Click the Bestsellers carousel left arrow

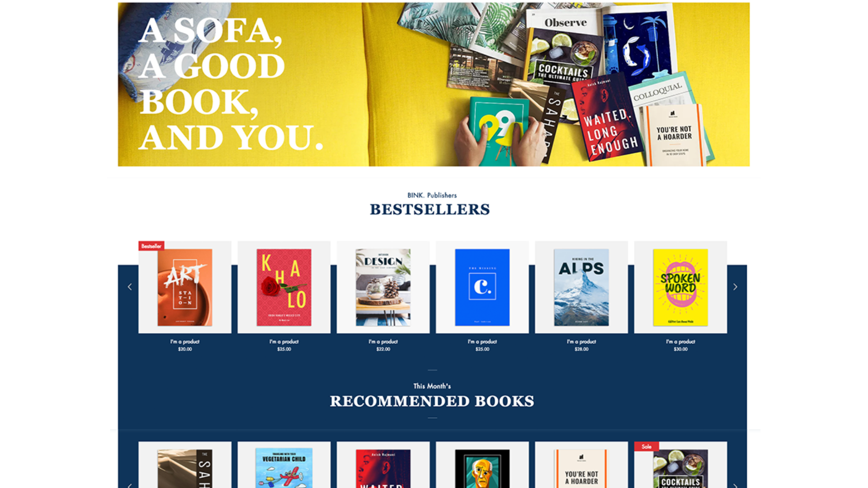[x=130, y=287]
